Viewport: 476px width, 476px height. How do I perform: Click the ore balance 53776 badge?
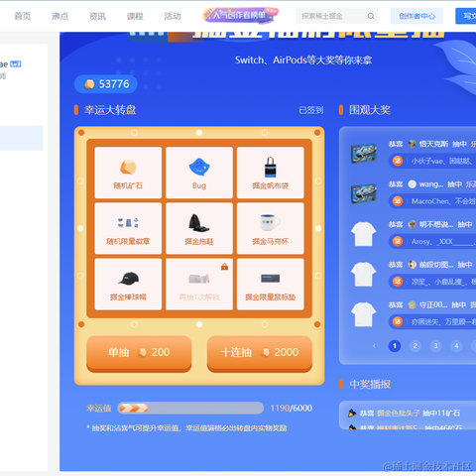[106, 84]
